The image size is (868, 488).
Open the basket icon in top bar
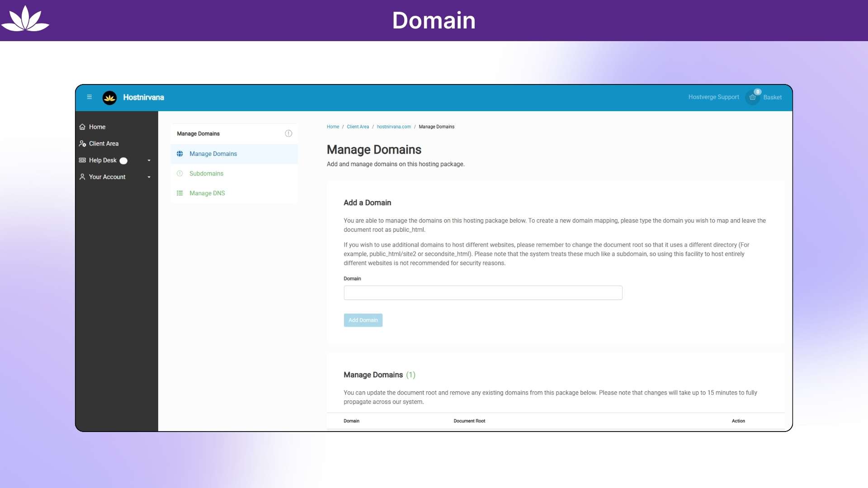pos(753,98)
